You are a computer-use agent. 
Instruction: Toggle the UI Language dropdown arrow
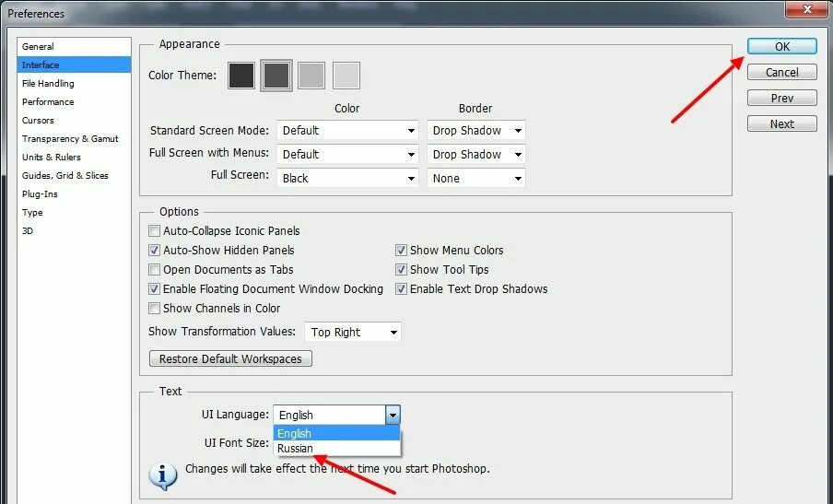click(393, 415)
